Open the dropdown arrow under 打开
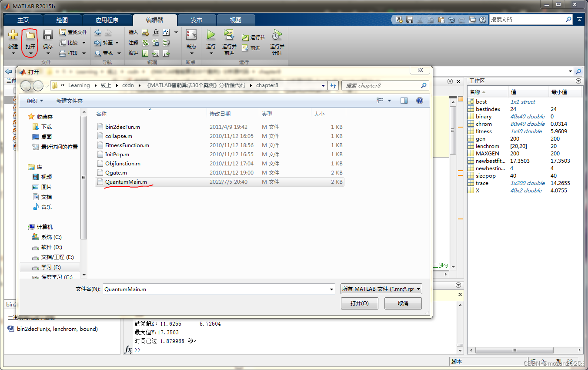588x370 pixels. pos(30,54)
